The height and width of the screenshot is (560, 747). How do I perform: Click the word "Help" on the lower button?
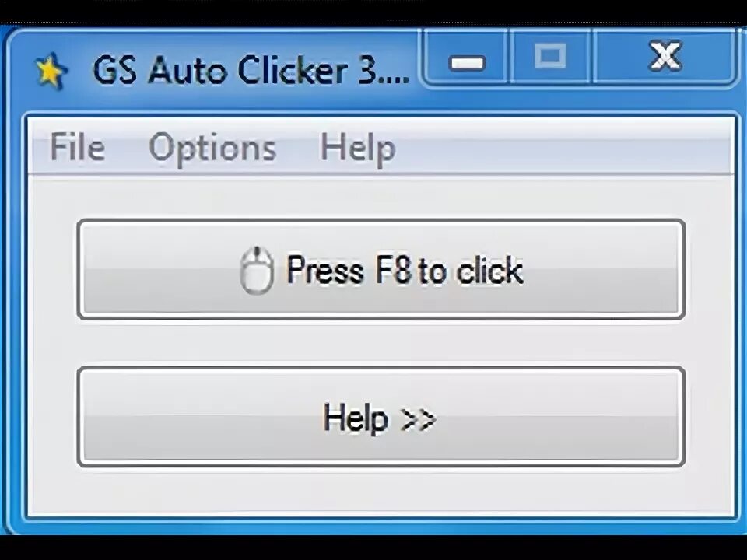356,418
